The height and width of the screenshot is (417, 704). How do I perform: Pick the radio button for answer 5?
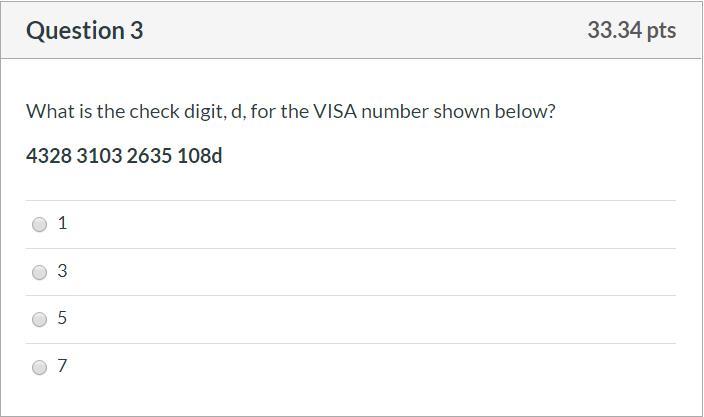40,319
